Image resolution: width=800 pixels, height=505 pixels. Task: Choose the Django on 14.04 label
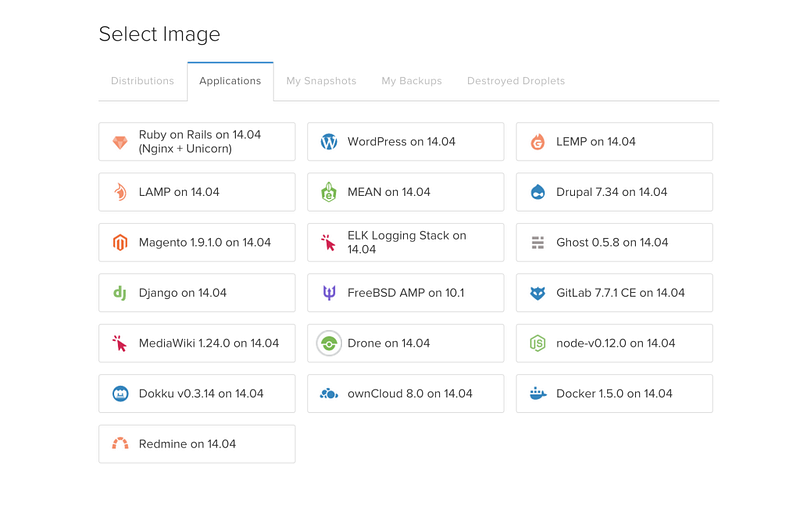point(183,293)
